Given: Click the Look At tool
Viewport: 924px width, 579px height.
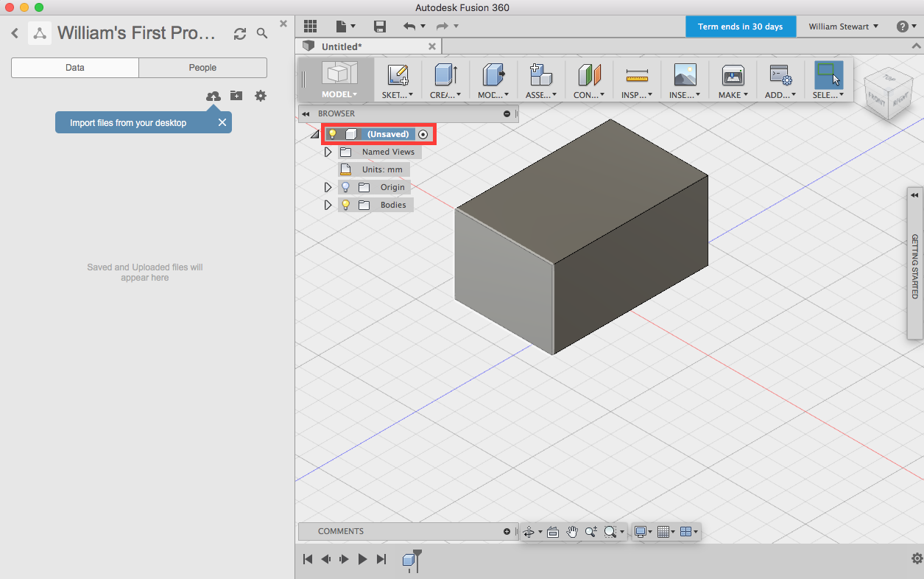Looking at the screenshot, I should click(553, 532).
